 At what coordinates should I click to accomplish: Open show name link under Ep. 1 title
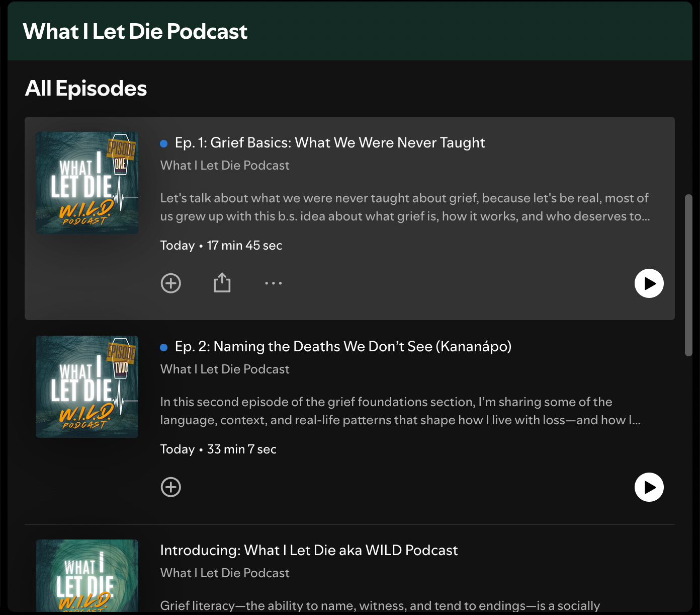click(225, 166)
